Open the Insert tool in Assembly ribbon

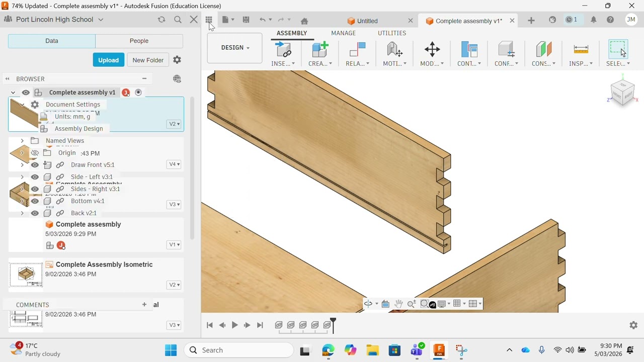click(x=283, y=50)
